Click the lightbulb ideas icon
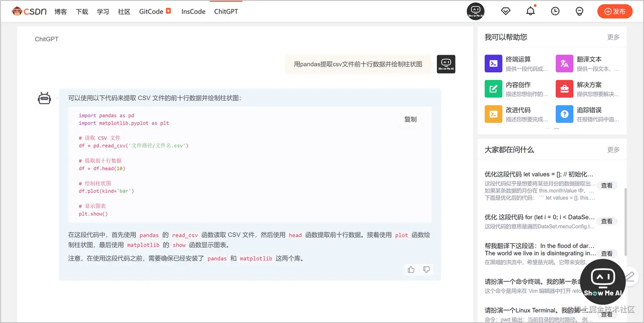644x323 pixels. (x=579, y=12)
